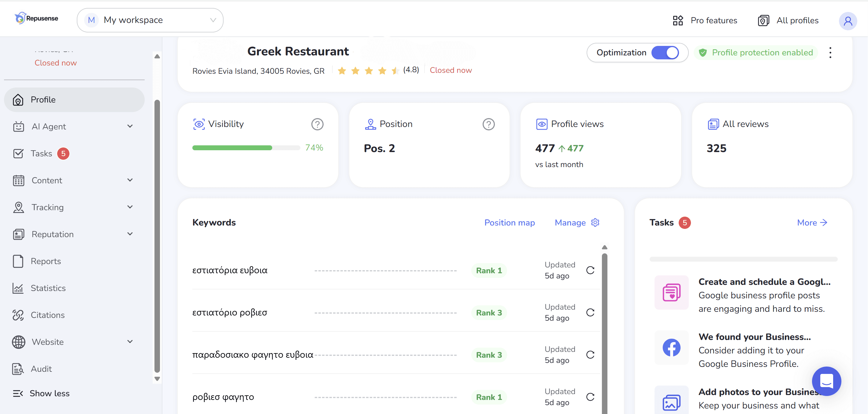The height and width of the screenshot is (414, 868).
Task: Click the Visibility progress bar
Action: point(246,148)
